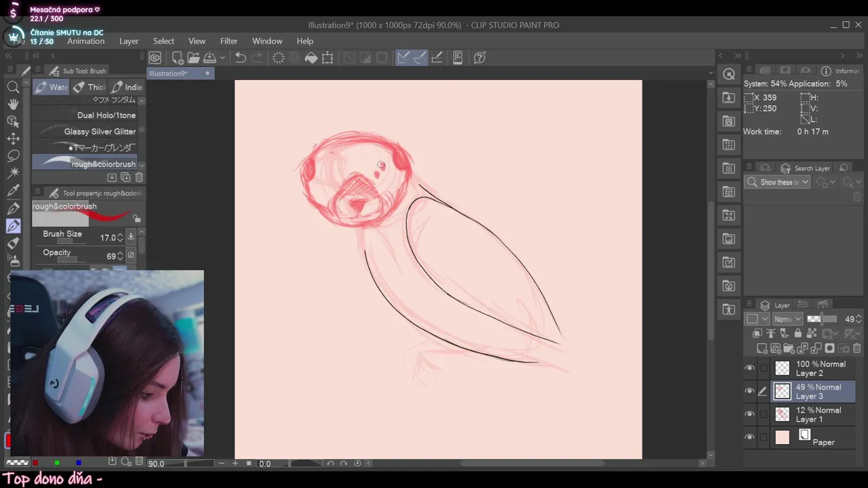The width and height of the screenshot is (868, 488).
Task: Tick the checkbox beside Layer 1
Action: tap(764, 414)
